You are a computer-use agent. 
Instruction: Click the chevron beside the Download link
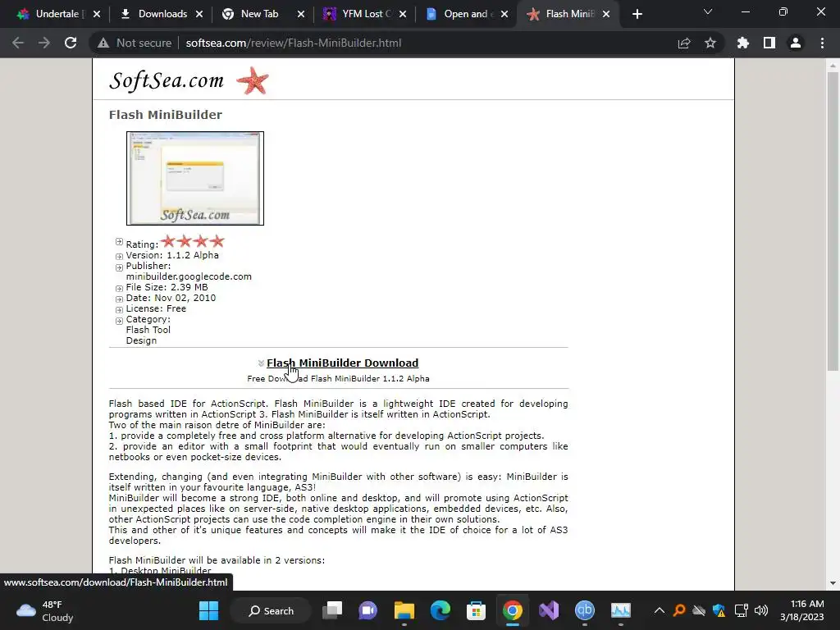(x=261, y=363)
